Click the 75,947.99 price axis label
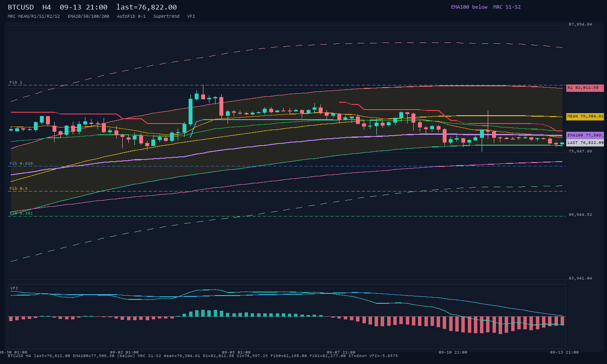607x364 pixels. pos(580,152)
